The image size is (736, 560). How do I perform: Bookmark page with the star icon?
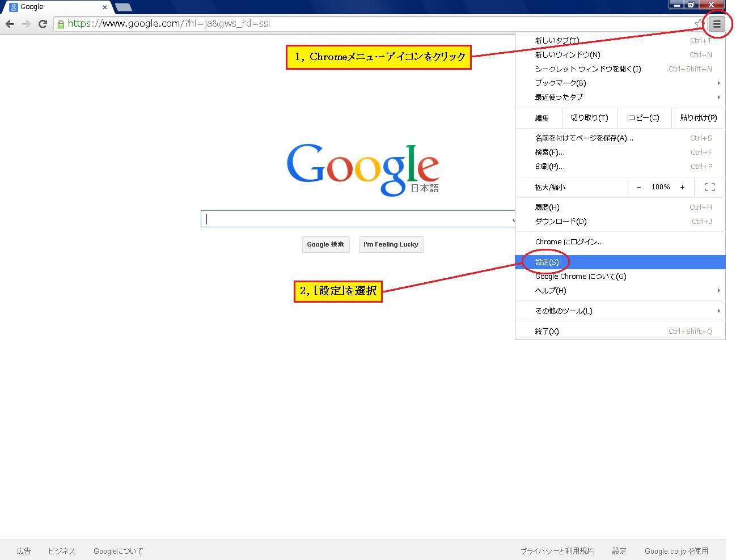[699, 24]
